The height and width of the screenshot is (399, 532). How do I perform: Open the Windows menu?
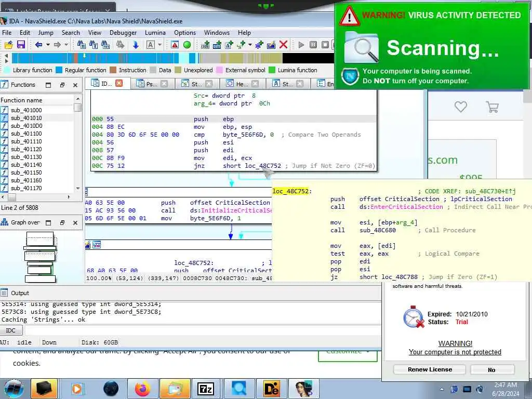(217, 33)
